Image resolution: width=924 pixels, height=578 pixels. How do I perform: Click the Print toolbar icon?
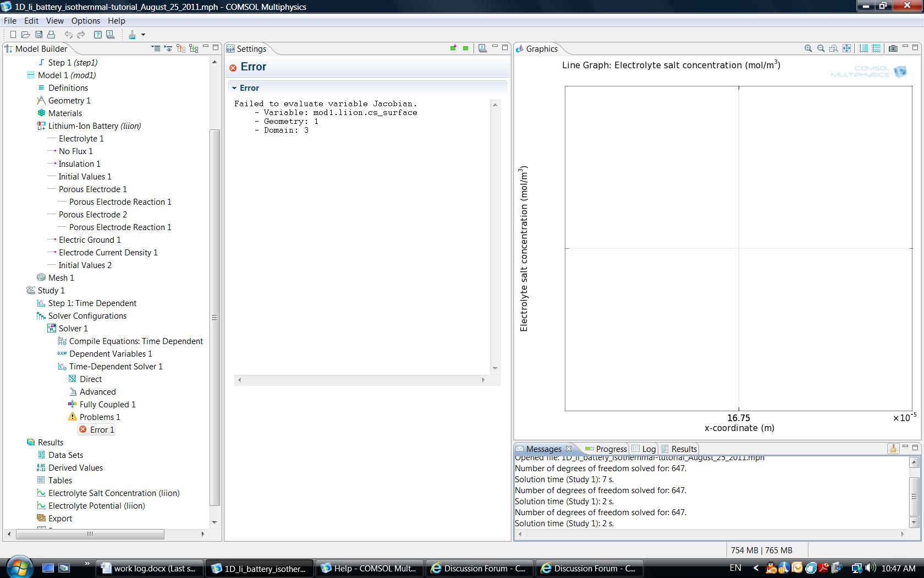(x=51, y=35)
